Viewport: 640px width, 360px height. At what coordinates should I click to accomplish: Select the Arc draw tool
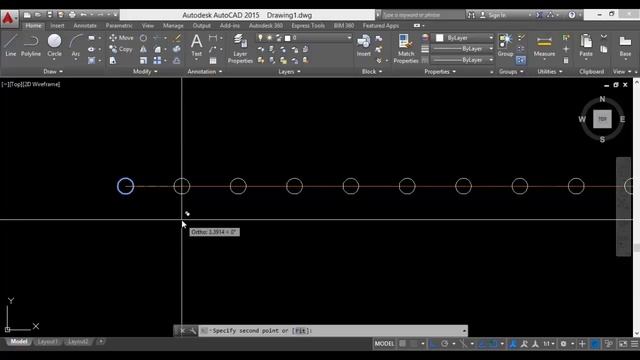click(76, 46)
